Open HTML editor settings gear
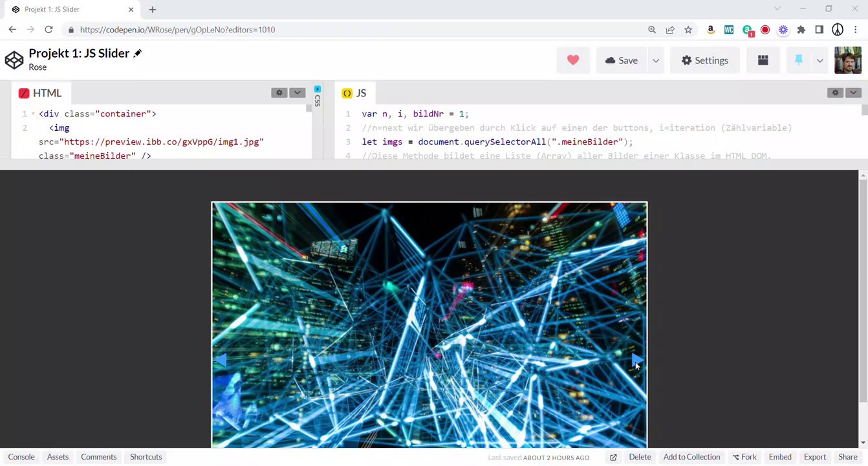 pos(279,93)
